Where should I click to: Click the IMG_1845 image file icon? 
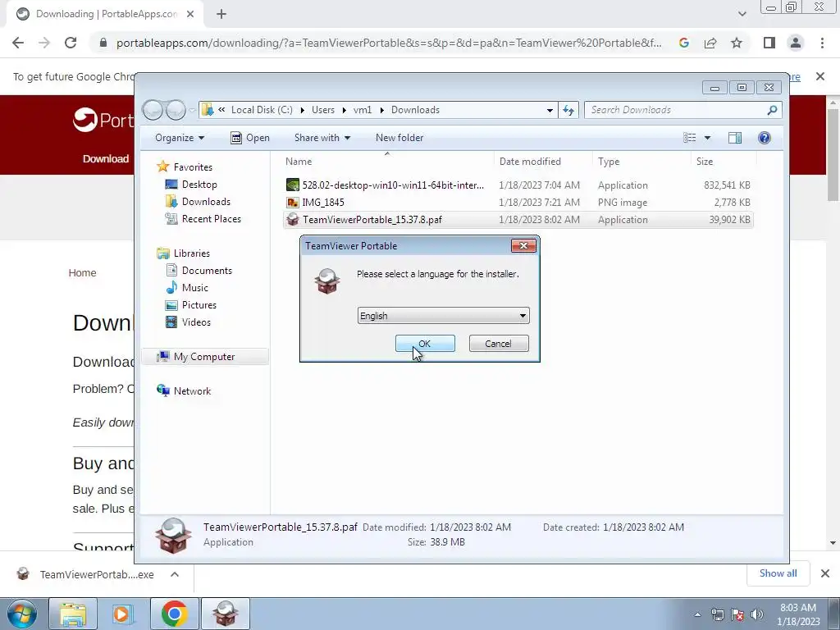293,203
